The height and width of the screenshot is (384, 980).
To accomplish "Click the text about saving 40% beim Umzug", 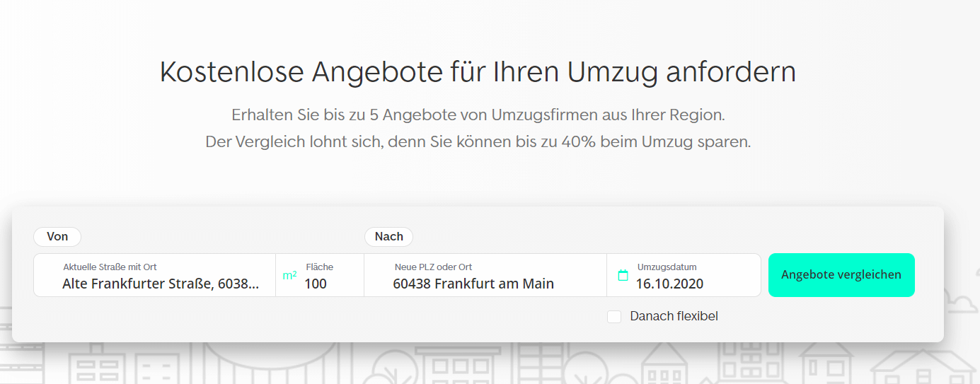I will [x=478, y=142].
